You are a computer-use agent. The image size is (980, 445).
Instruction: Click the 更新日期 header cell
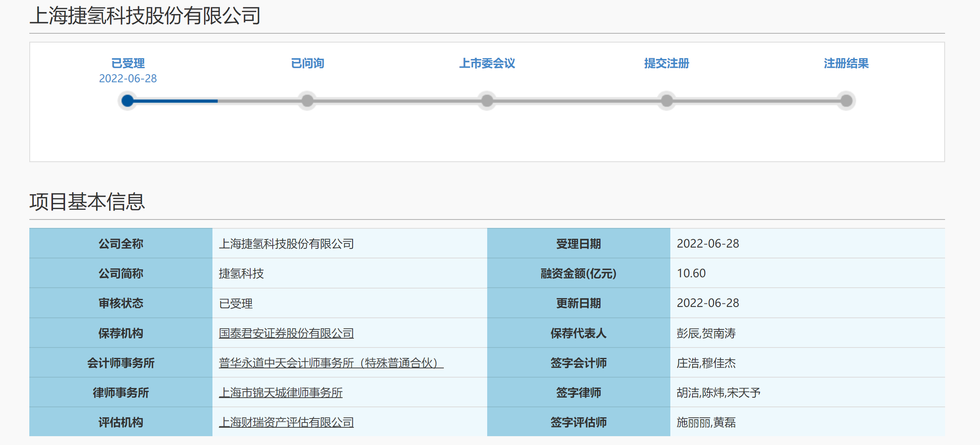click(x=578, y=303)
